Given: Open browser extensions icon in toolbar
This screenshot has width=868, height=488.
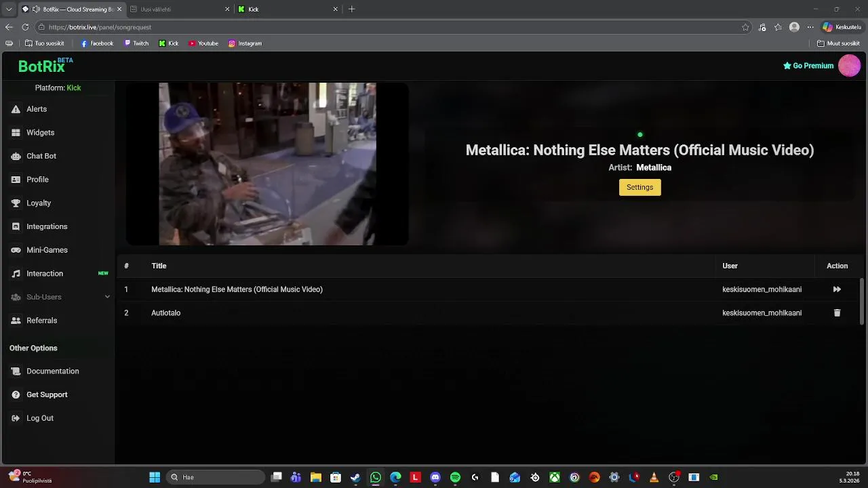Looking at the screenshot, I should click(762, 27).
